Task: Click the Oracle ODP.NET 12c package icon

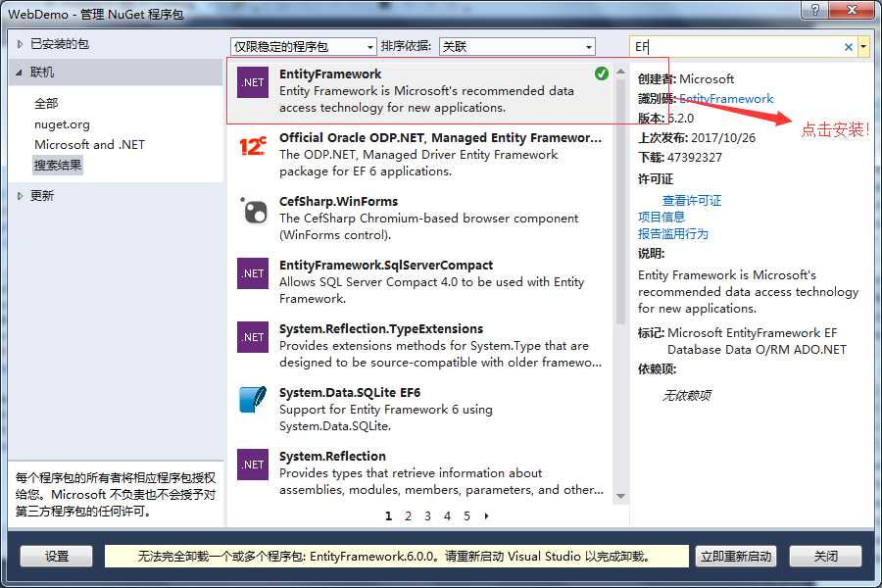Action: (x=253, y=146)
